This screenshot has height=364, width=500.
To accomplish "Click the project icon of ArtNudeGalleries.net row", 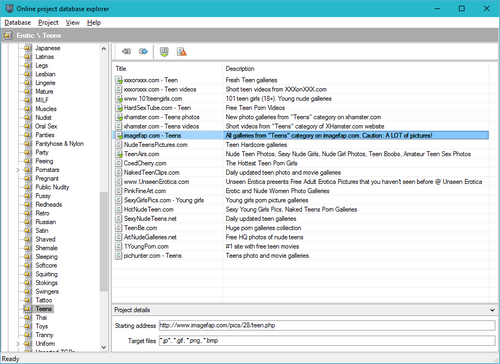I will click(119, 237).
